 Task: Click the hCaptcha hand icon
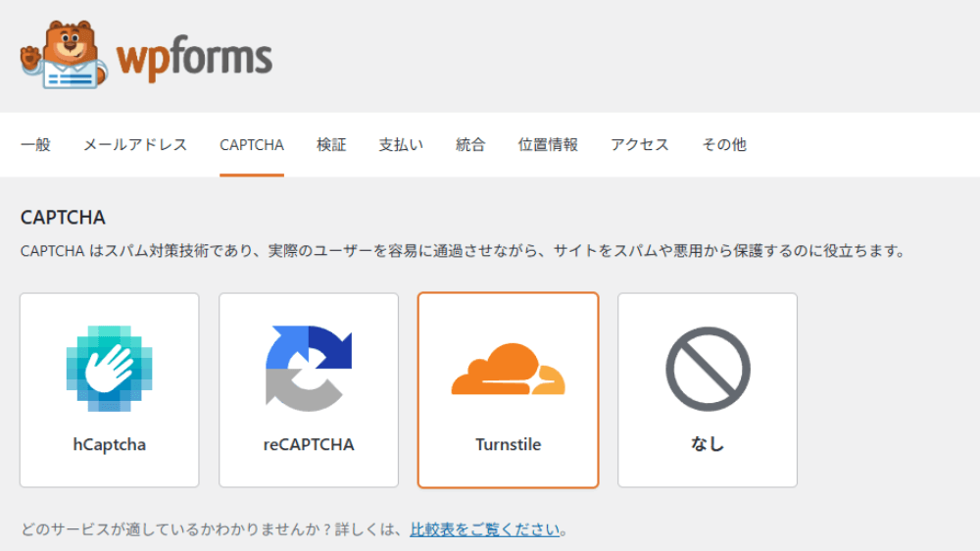tap(109, 369)
